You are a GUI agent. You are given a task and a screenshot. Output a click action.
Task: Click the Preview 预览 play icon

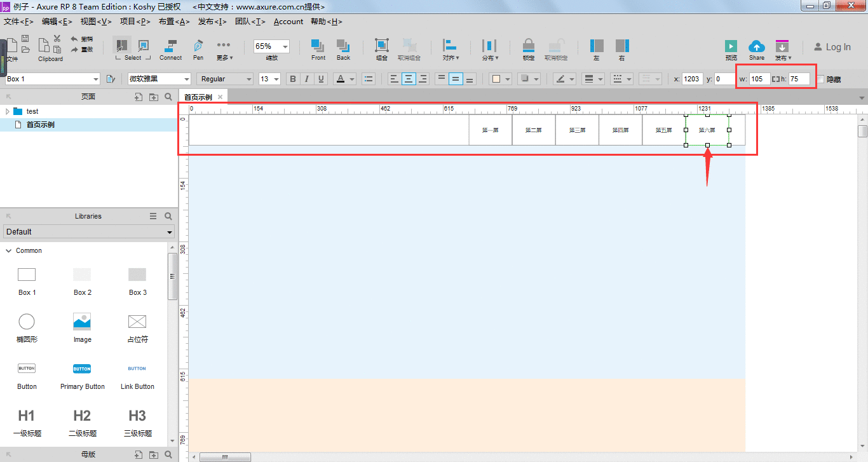click(x=731, y=46)
